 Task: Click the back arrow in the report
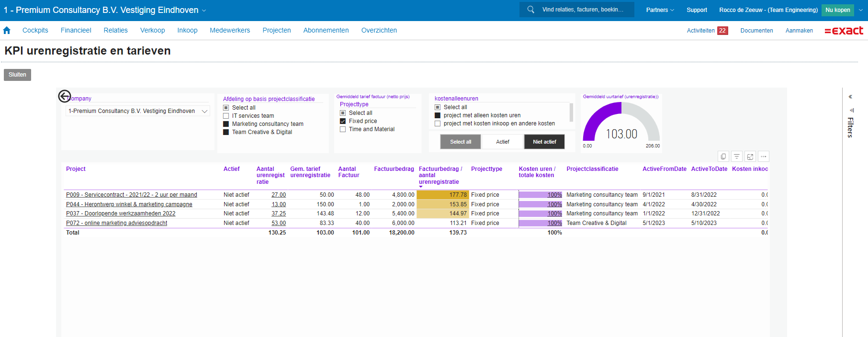(65, 96)
